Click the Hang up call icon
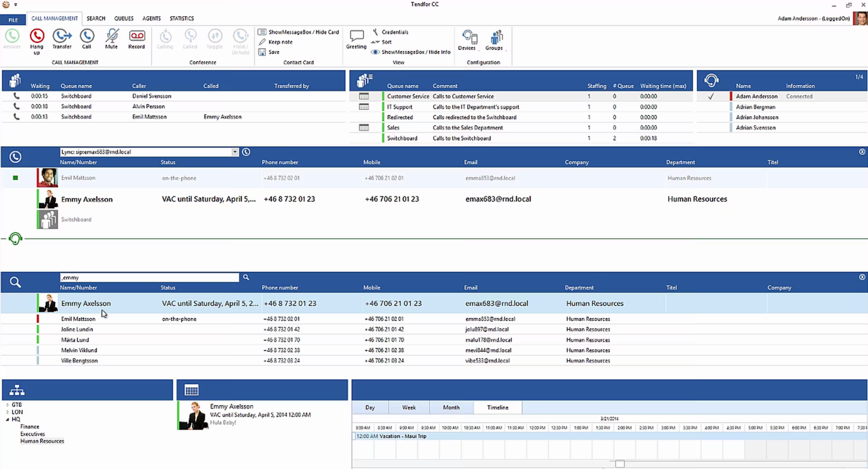 coord(37,36)
